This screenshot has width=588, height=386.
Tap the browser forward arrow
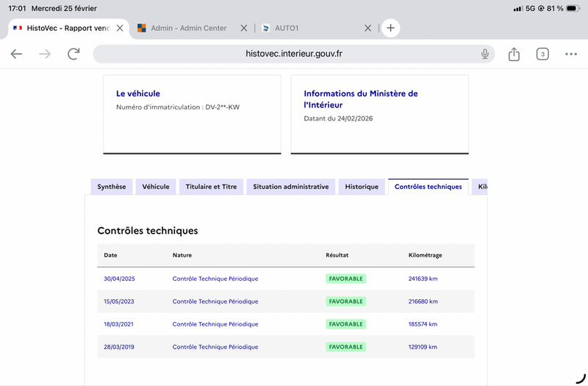[x=45, y=54]
